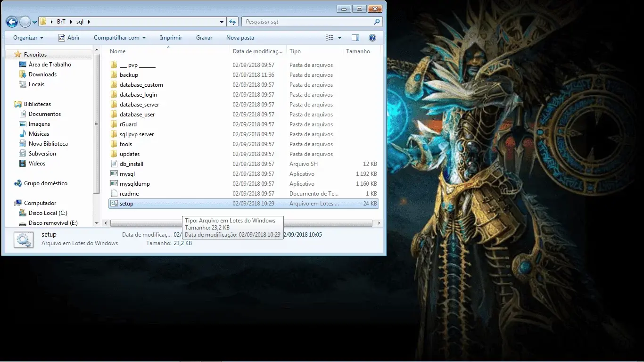
Task: Click the change view icon
Action: 330,38
